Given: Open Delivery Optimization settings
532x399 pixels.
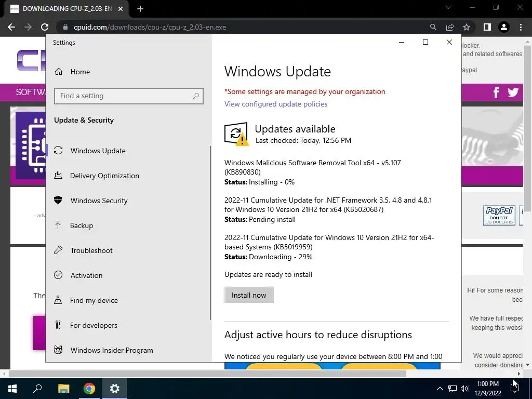Looking at the screenshot, I should point(104,176).
